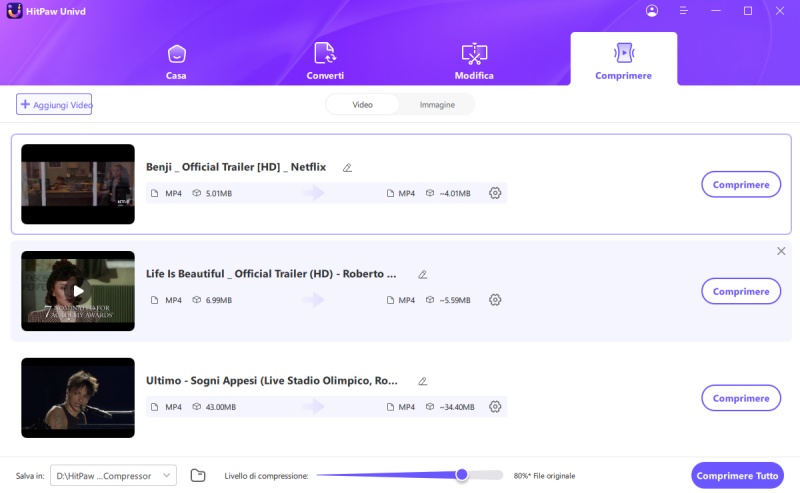Click the ~4.01MB output size value
Screen dimensions: 800x493
[455, 193]
